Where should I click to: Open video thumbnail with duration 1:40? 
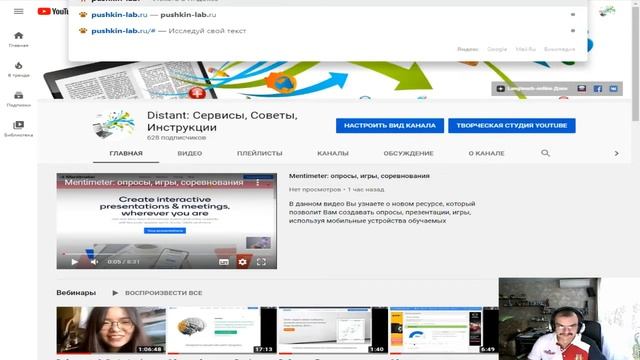(x=333, y=330)
